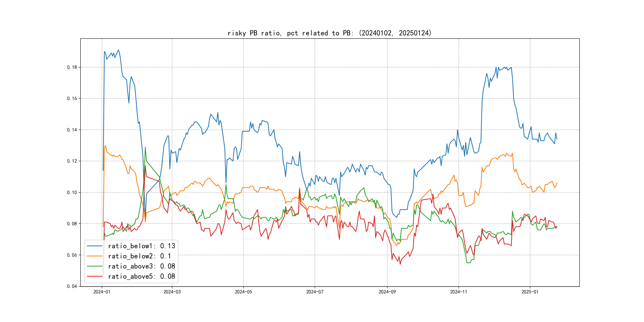The image size is (644, 322).
Task: Click the 2024-05 x-axis tick label
Action: pyautogui.click(x=243, y=292)
